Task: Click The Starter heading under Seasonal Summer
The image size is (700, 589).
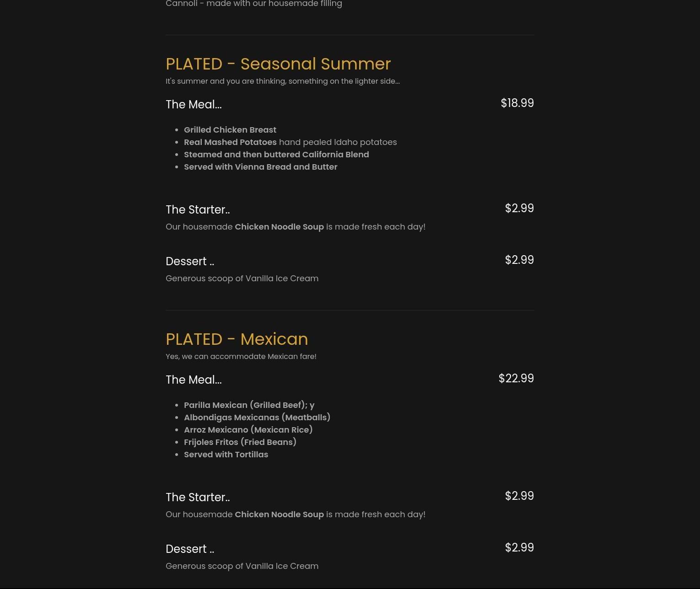Action: [x=198, y=210]
